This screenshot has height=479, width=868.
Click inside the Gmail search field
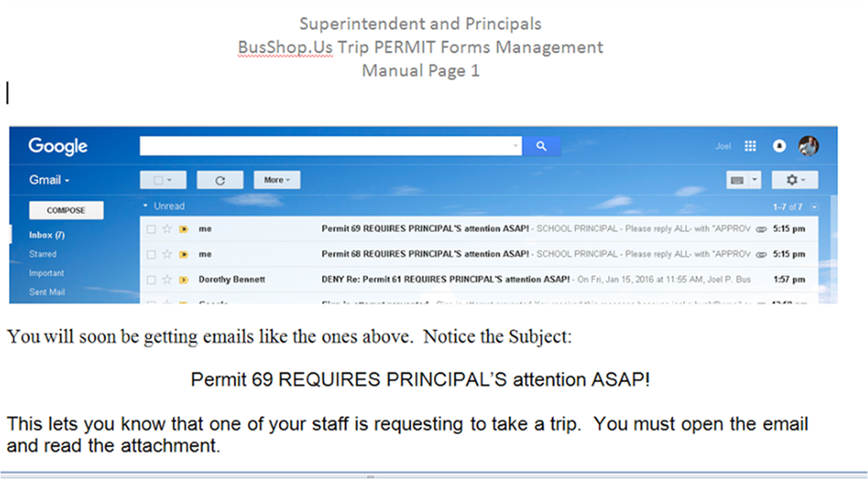(x=331, y=146)
